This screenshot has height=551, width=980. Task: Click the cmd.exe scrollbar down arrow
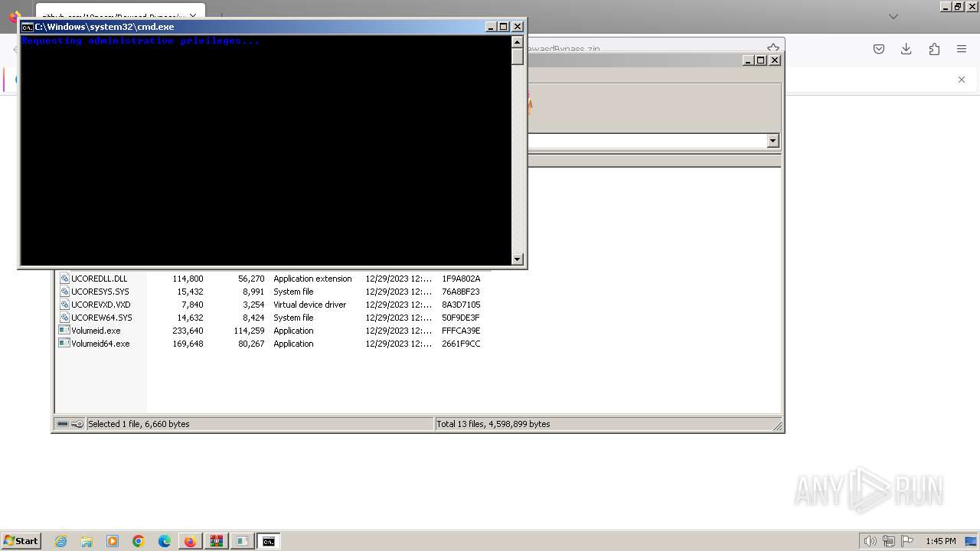[518, 259]
